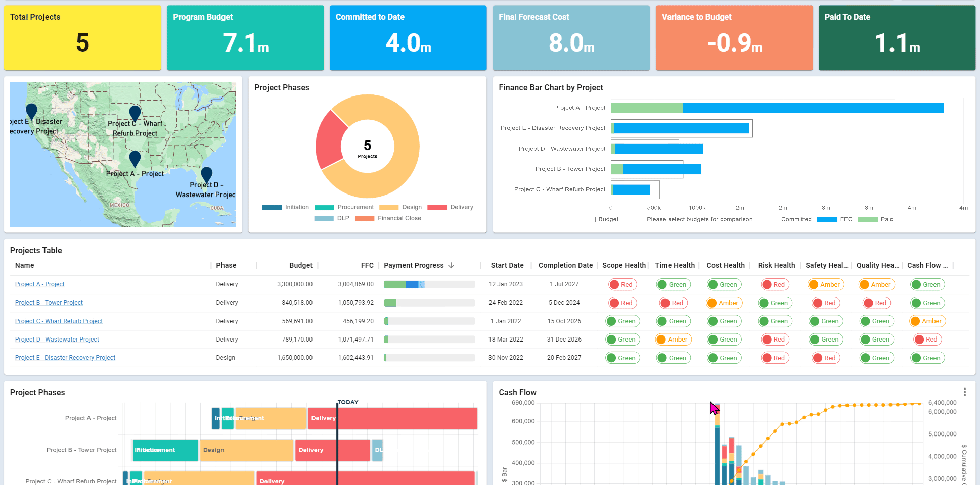This screenshot has width=980, height=485.
Task: Click the Program Budget 7.1m card
Action: coord(245,38)
